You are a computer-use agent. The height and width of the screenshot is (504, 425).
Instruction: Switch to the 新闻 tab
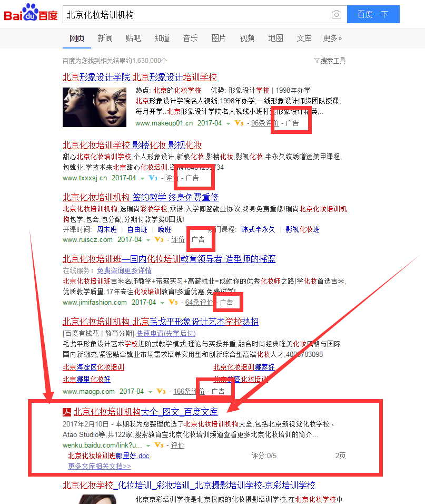click(105, 38)
